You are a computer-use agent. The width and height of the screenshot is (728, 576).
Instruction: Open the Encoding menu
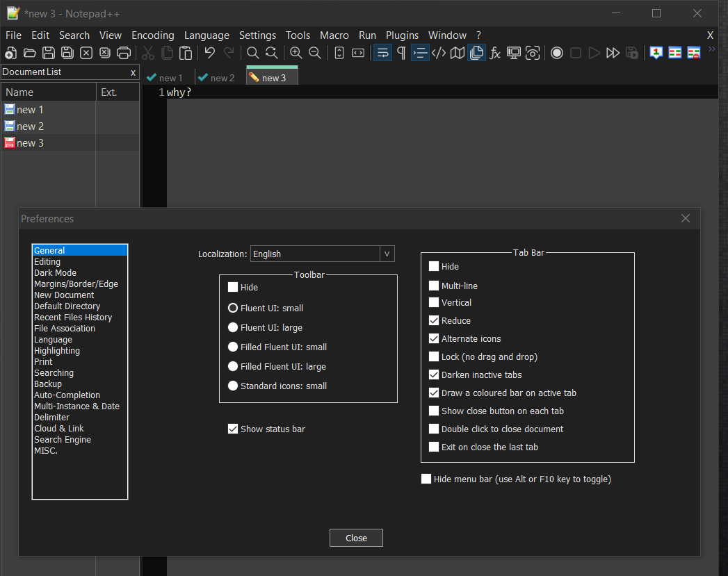[x=152, y=35]
